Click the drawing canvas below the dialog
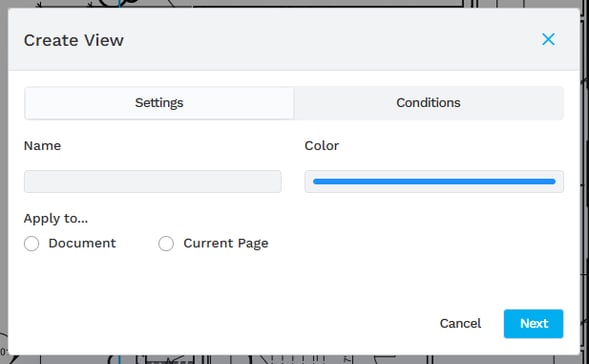The width and height of the screenshot is (589, 364). (293, 359)
